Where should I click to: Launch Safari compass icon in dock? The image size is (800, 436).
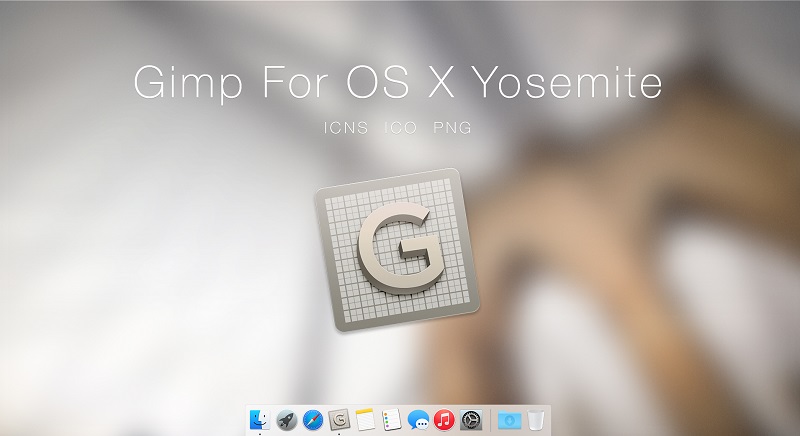pyautogui.click(x=313, y=421)
